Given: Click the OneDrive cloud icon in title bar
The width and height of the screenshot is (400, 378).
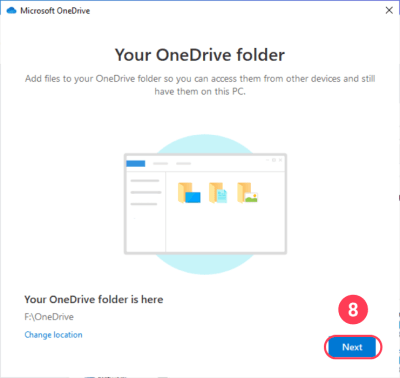Looking at the screenshot, I should pyautogui.click(x=12, y=11).
